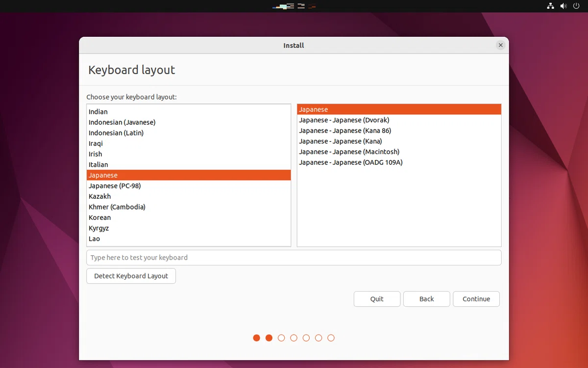Image resolution: width=588 pixels, height=368 pixels.
Task: Open the power icon in top bar
Action: (x=576, y=6)
